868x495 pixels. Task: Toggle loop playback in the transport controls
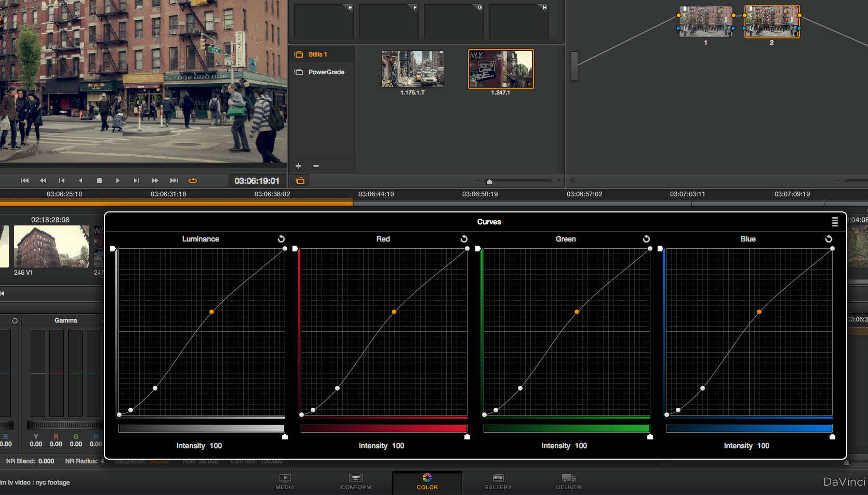point(193,180)
